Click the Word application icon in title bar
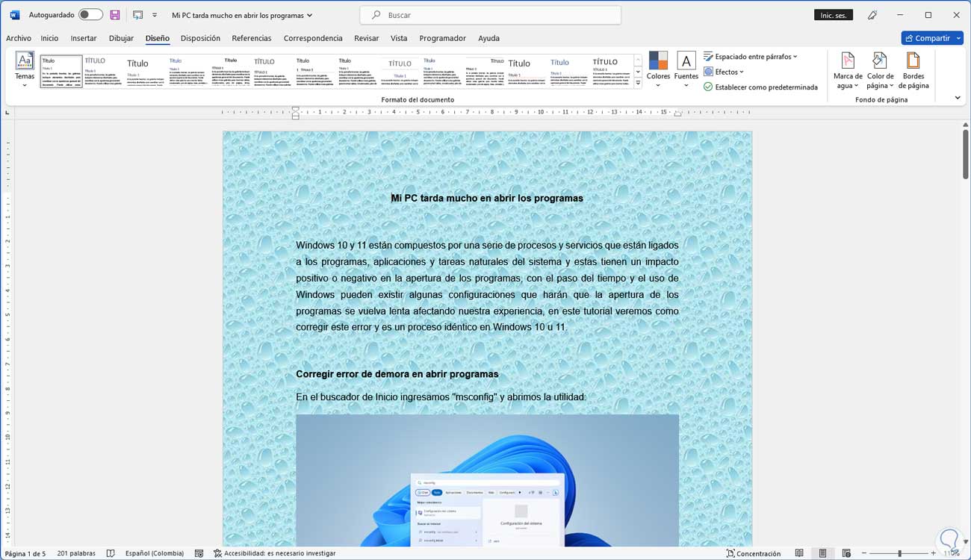 point(15,15)
